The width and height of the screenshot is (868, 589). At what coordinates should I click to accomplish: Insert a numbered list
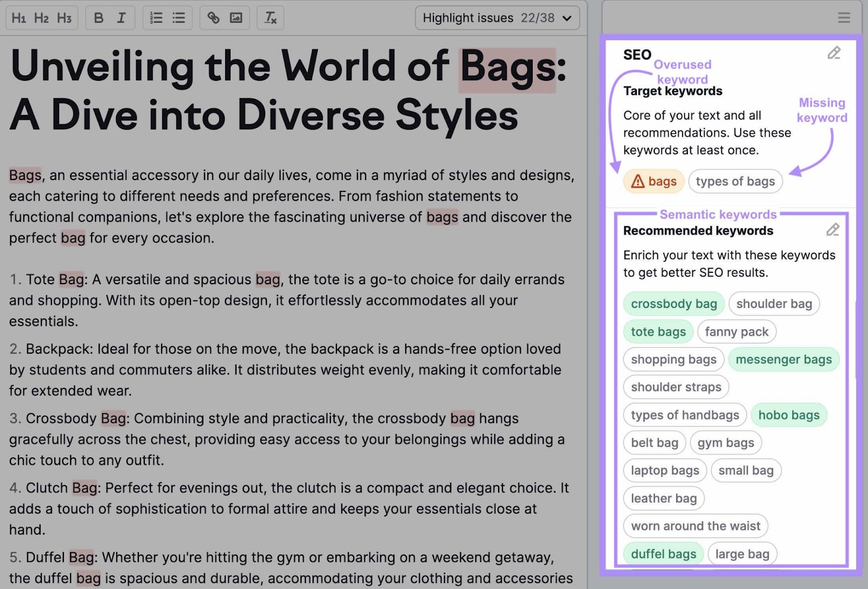pos(156,18)
